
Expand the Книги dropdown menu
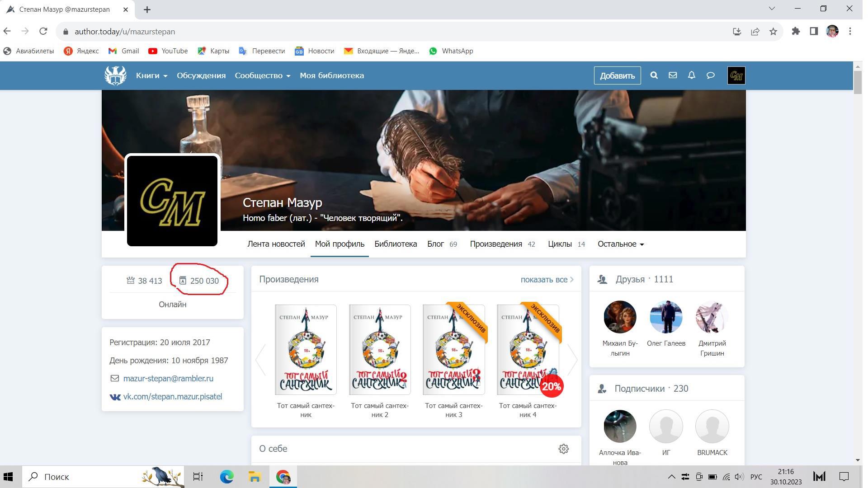[x=151, y=75]
